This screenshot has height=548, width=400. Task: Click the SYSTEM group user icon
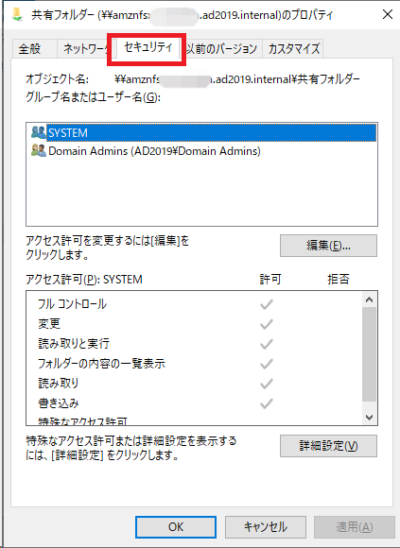tap(38, 132)
